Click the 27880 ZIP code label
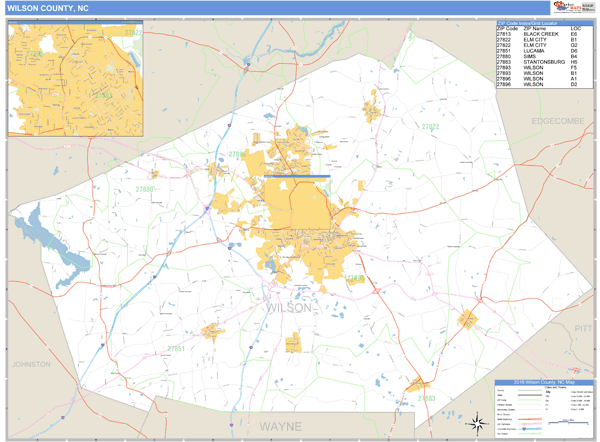 (x=147, y=188)
